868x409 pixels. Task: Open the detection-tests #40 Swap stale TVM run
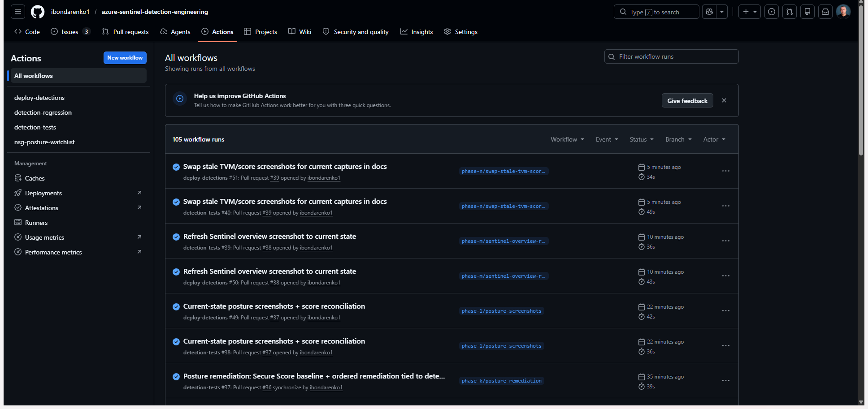point(285,201)
